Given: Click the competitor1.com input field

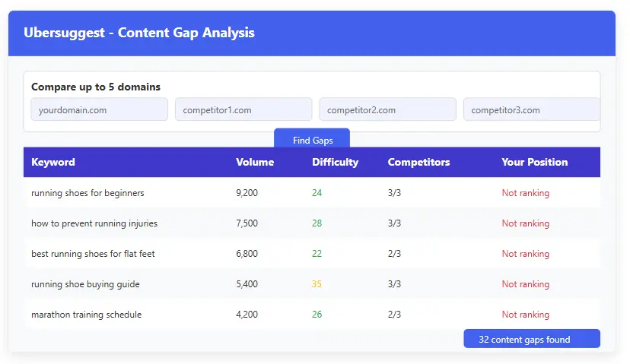Looking at the screenshot, I should pos(243,109).
